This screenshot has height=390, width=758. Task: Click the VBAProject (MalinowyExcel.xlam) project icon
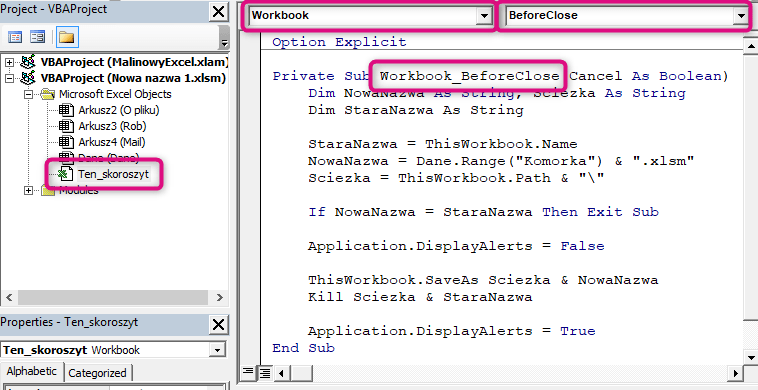(x=29, y=62)
